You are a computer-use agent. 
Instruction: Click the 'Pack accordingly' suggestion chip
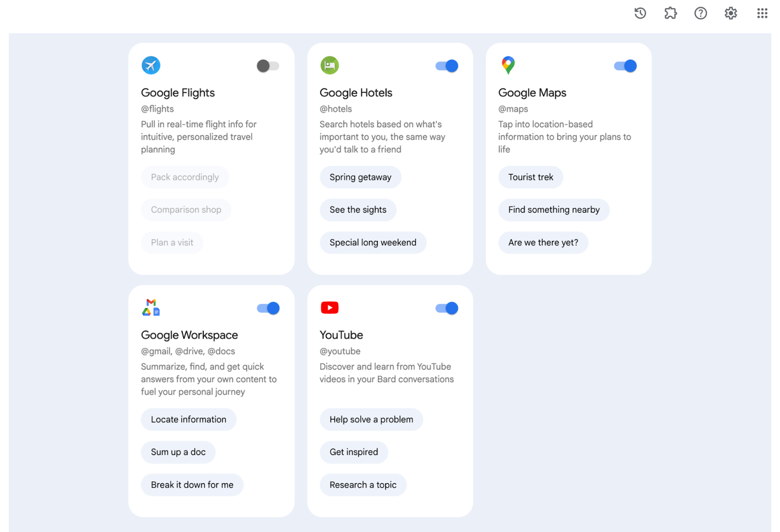coord(185,177)
